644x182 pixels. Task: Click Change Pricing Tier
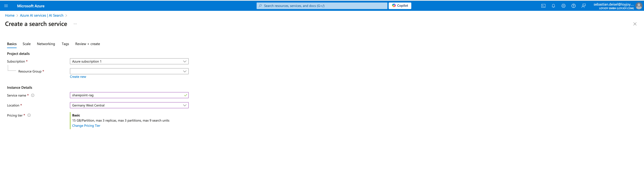[86, 125]
